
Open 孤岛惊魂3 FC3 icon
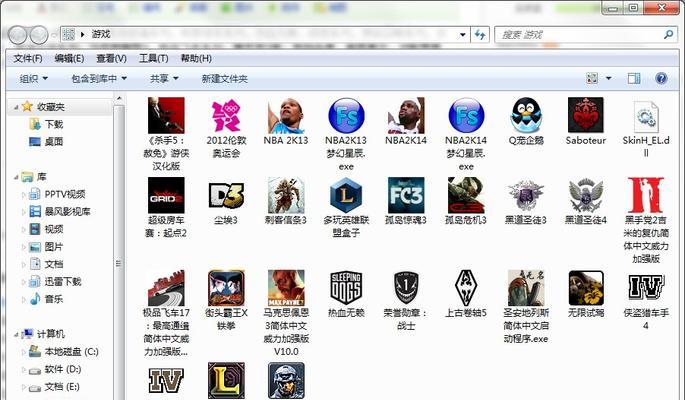406,195
